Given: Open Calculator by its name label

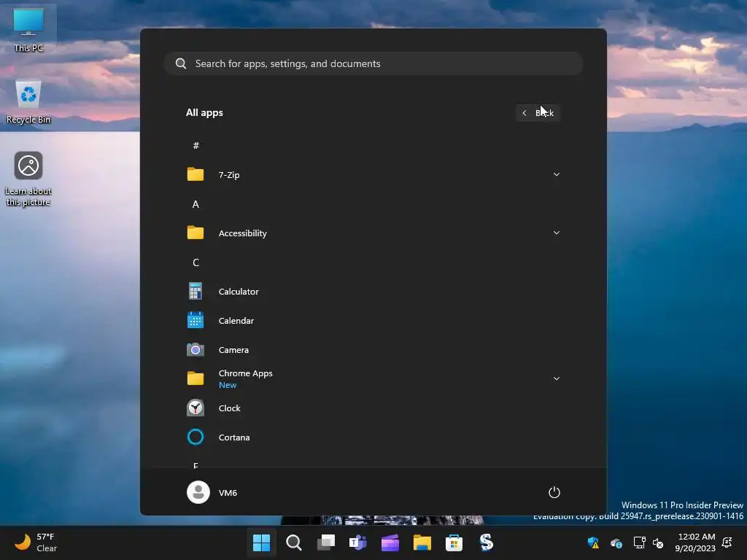Looking at the screenshot, I should coord(239,292).
